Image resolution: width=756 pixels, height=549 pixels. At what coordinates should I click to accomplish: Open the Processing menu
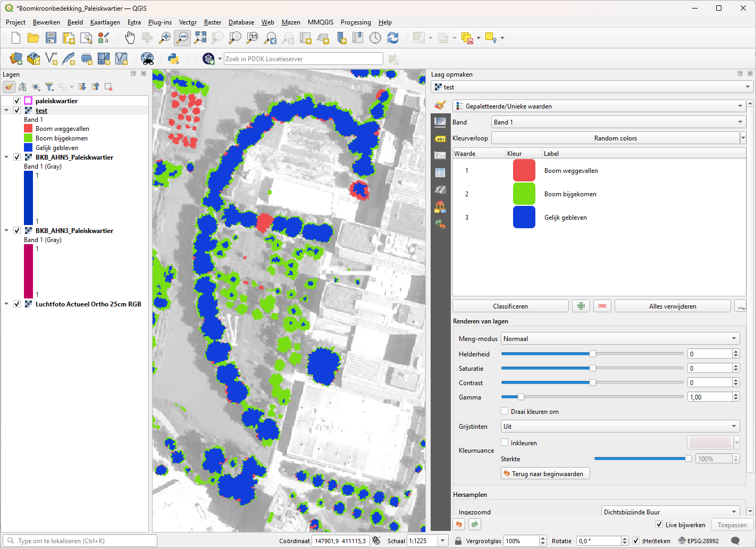355,22
